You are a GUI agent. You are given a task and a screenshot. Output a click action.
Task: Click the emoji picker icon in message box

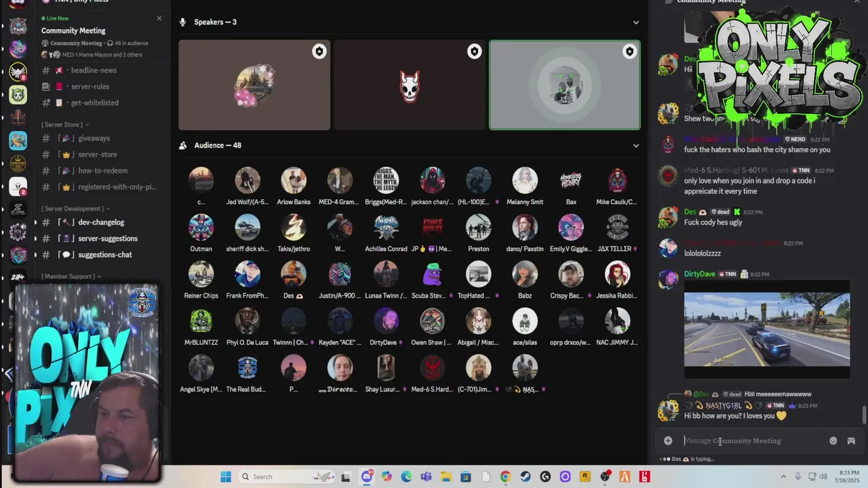833,441
